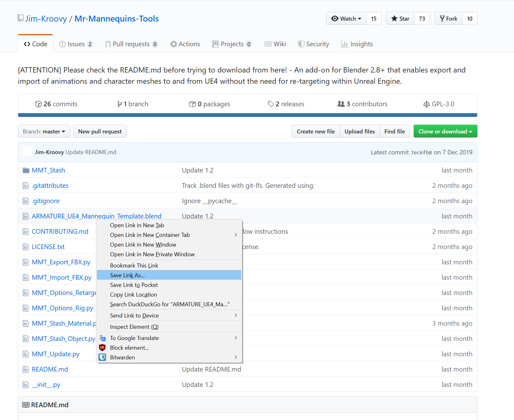The height and width of the screenshot is (420, 514).
Task: Click the file icon beside CONTRIBUTING.md
Action: coord(26,232)
